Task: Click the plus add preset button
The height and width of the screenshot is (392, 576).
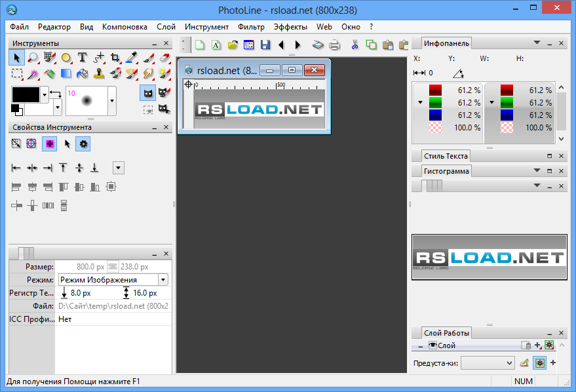Action: point(553,363)
